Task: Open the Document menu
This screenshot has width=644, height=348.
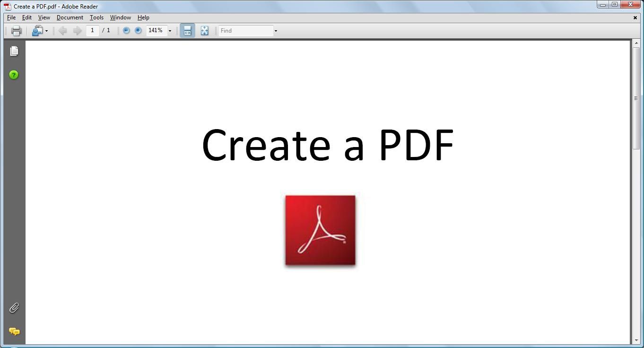Action: [70, 17]
